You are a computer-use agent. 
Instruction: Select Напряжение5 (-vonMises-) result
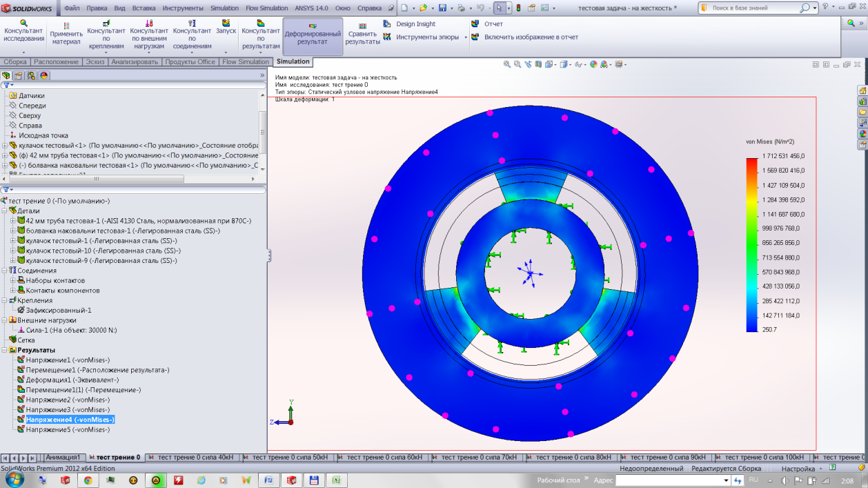tap(62, 429)
